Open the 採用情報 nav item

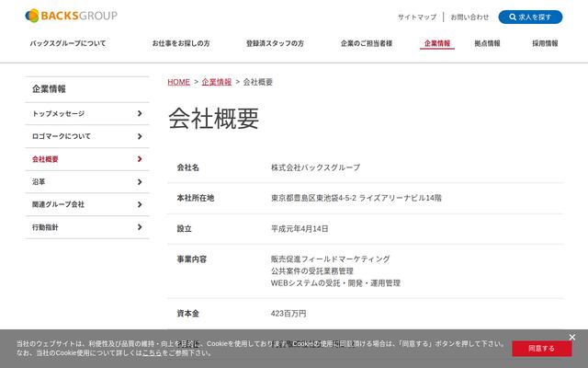[x=545, y=43]
